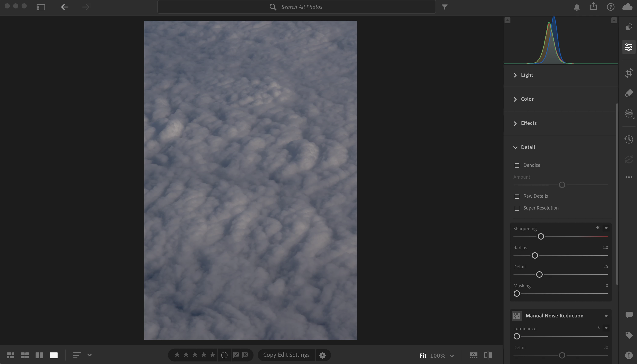The image size is (637, 364).
Task: Open zoom percentage dropdown
Action: click(451, 356)
